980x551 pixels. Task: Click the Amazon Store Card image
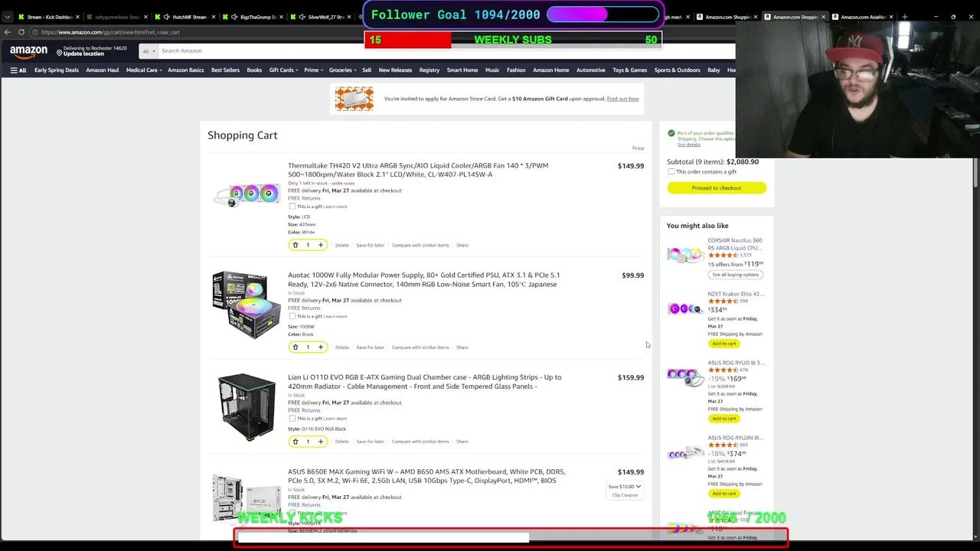point(354,99)
